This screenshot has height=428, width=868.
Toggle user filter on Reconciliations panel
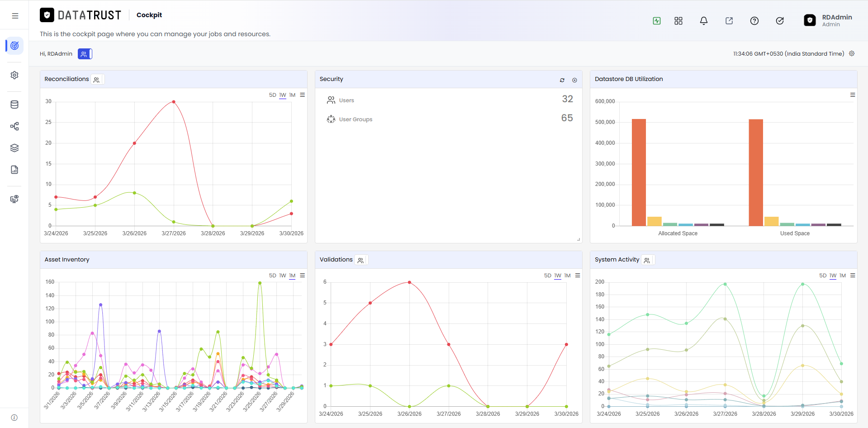coord(97,80)
